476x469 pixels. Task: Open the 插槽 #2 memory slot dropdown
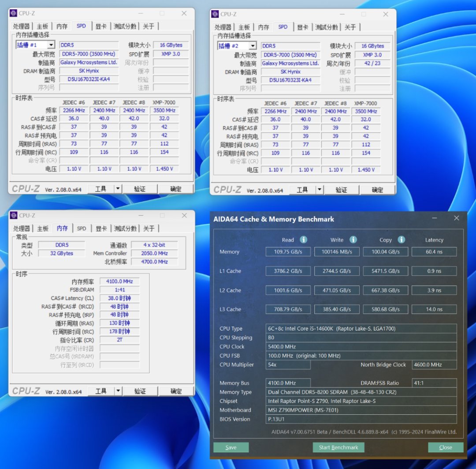click(253, 46)
